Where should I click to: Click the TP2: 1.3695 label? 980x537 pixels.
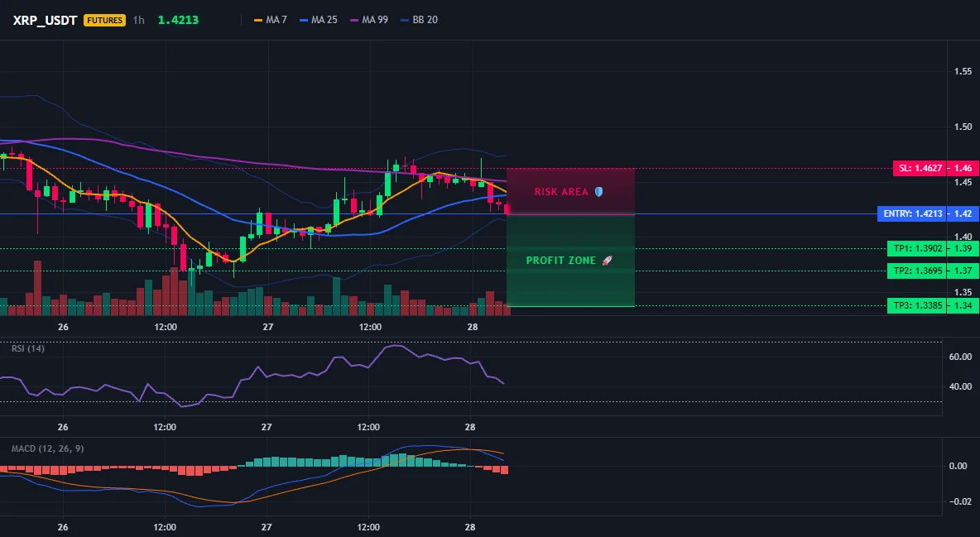tap(916, 271)
